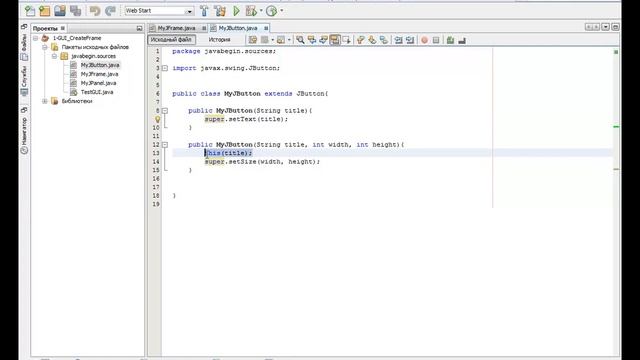This screenshot has width=640, height=360.
Task: Select the javabegin.sources package
Action: [x=93, y=56]
